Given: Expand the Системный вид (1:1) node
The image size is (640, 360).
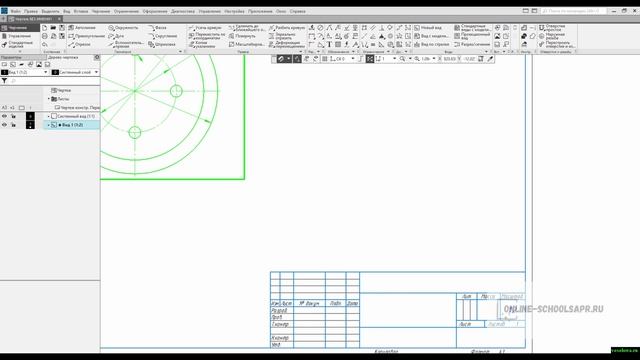Looking at the screenshot, I should pyautogui.click(x=49, y=116).
